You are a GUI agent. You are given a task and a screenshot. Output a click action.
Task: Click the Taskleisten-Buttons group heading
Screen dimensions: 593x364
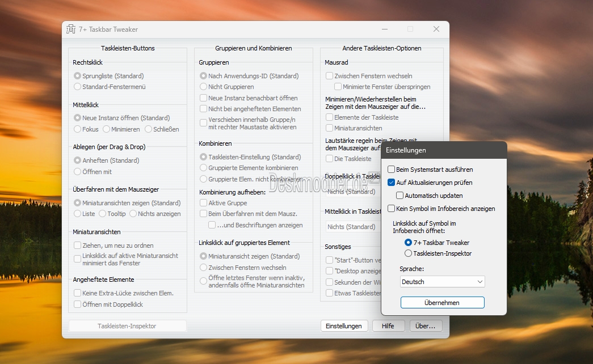pos(128,48)
